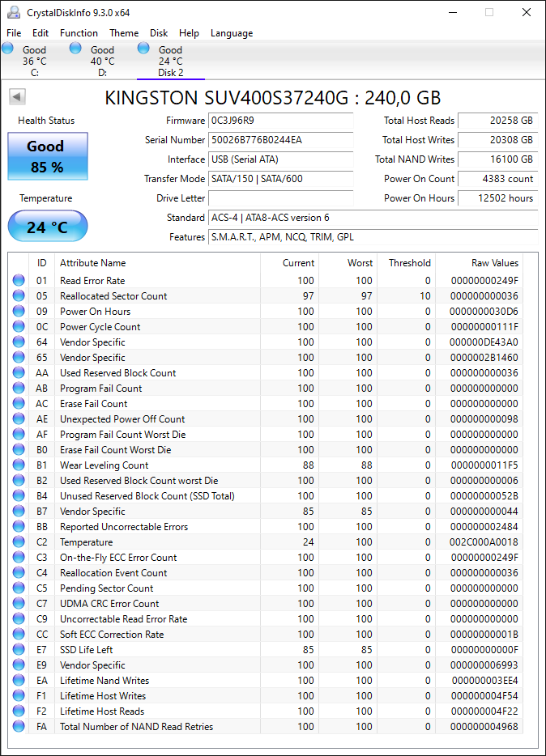Open the Theme menu

pyautogui.click(x=124, y=33)
